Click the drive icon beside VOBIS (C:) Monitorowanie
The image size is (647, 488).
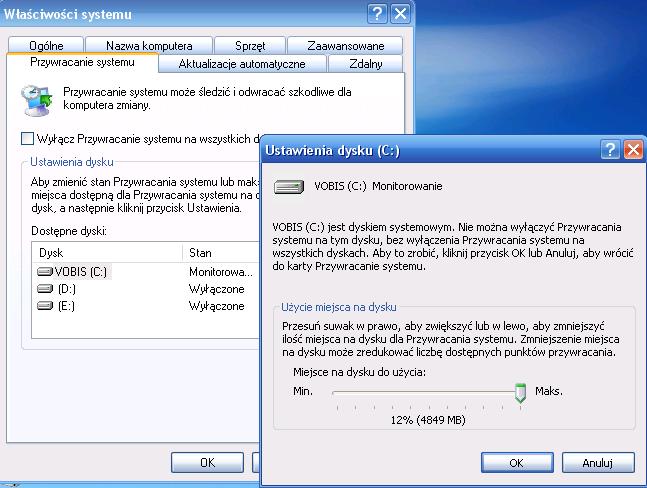pos(289,187)
